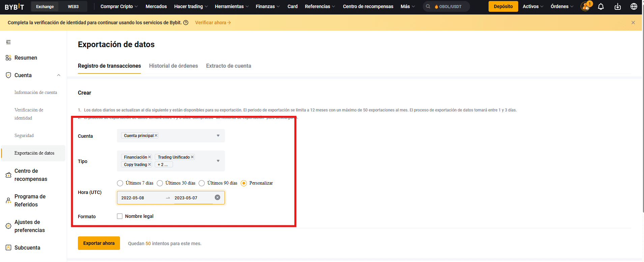Click Exportar ahora button

pos(99,243)
